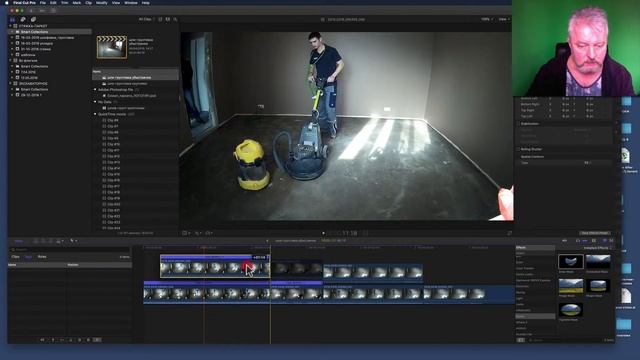
Task: Click the timeline index search field
Action: (x=69, y=249)
